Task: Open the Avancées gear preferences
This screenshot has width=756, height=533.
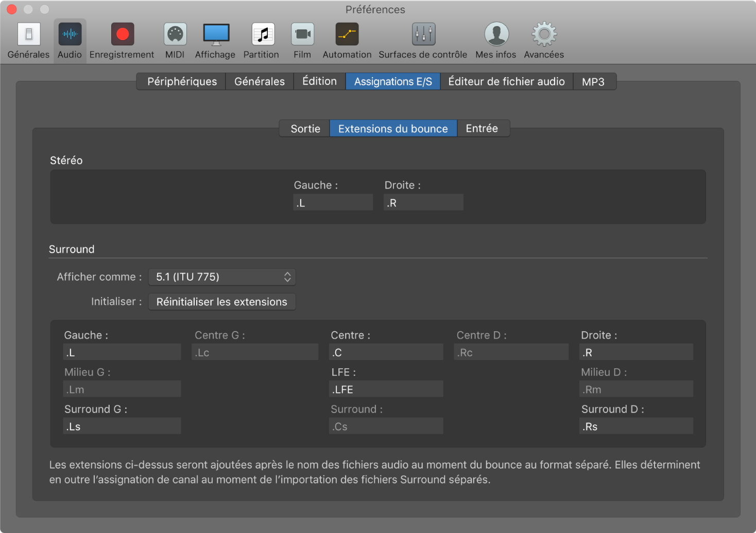Action: point(544,41)
